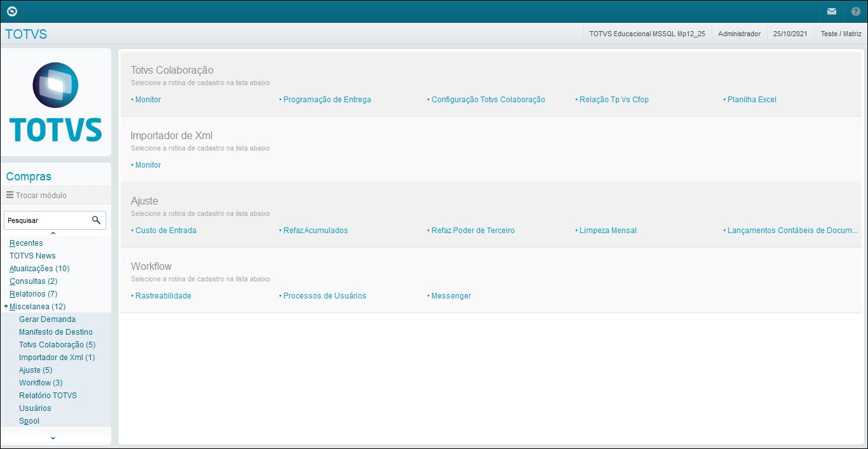Open TOTVS News in sidebar
This screenshot has height=449, width=868.
coord(32,256)
